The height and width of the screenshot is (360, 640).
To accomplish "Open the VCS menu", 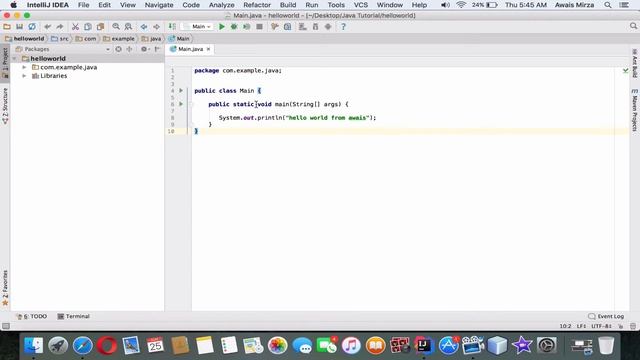I will click(x=360, y=5).
